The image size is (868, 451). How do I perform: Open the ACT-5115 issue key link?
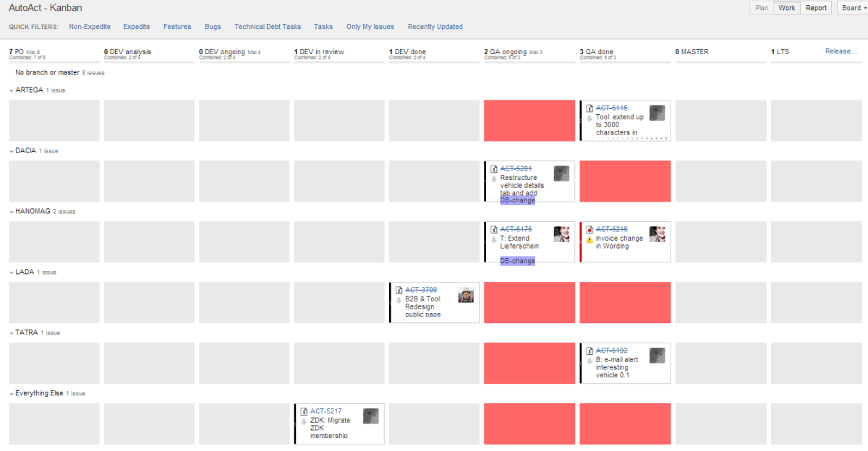(611, 107)
